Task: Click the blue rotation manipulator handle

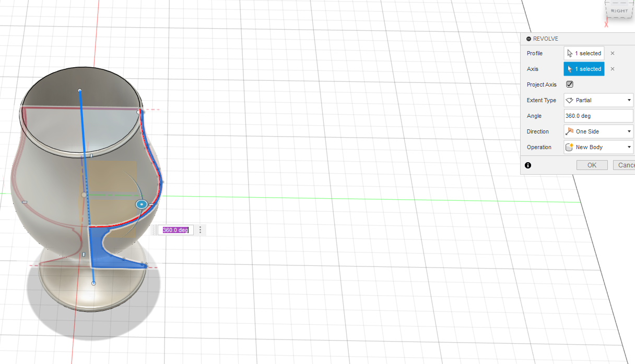Action: [x=141, y=204]
